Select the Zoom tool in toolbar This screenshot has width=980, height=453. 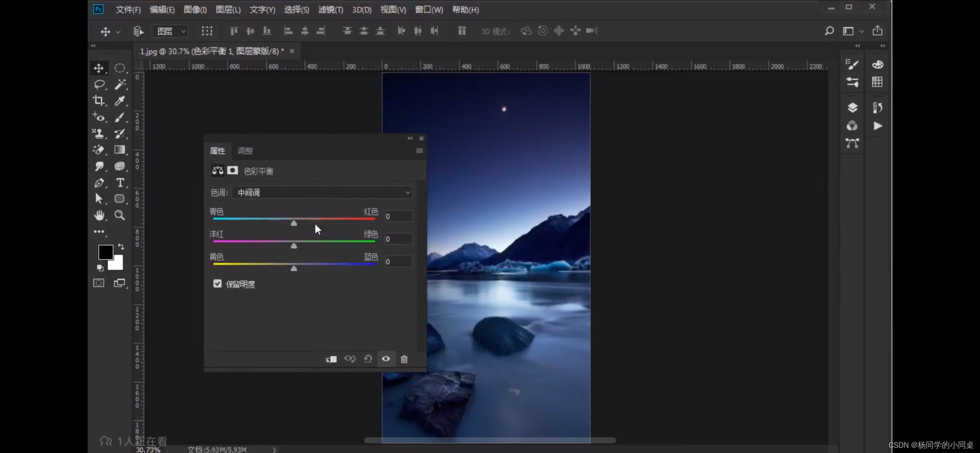click(119, 215)
